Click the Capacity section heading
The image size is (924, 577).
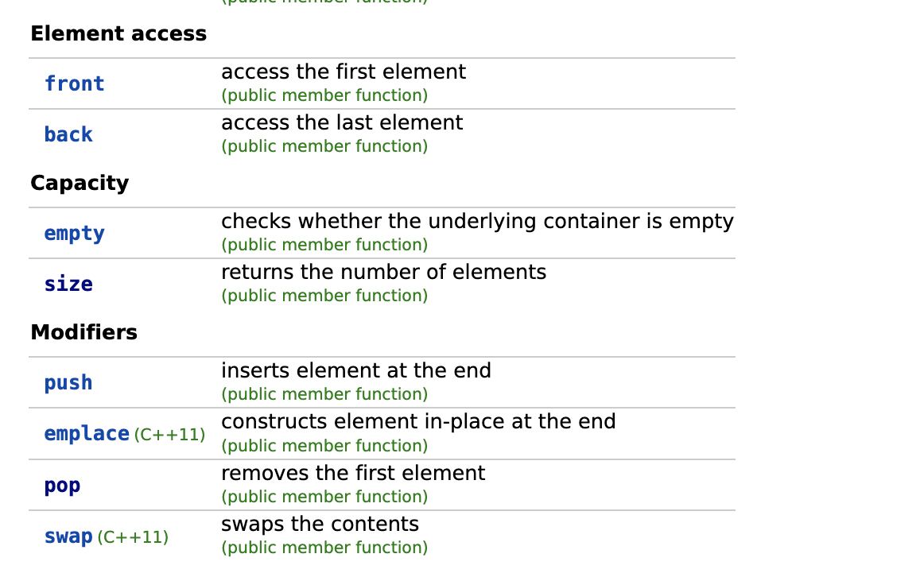tap(80, 183)
